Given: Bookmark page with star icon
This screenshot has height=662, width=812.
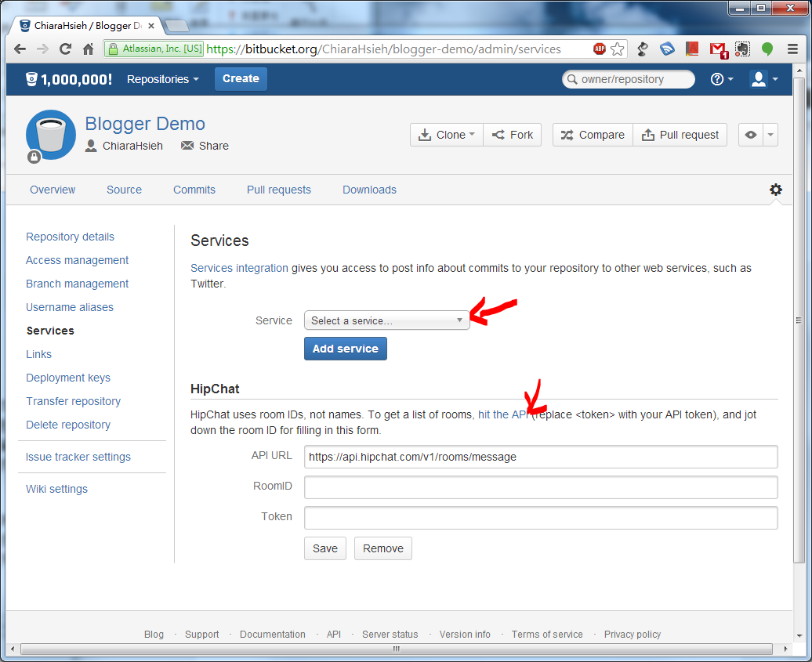Looking at the screenshot, I should pyautogui.click(x=618, y=49).
